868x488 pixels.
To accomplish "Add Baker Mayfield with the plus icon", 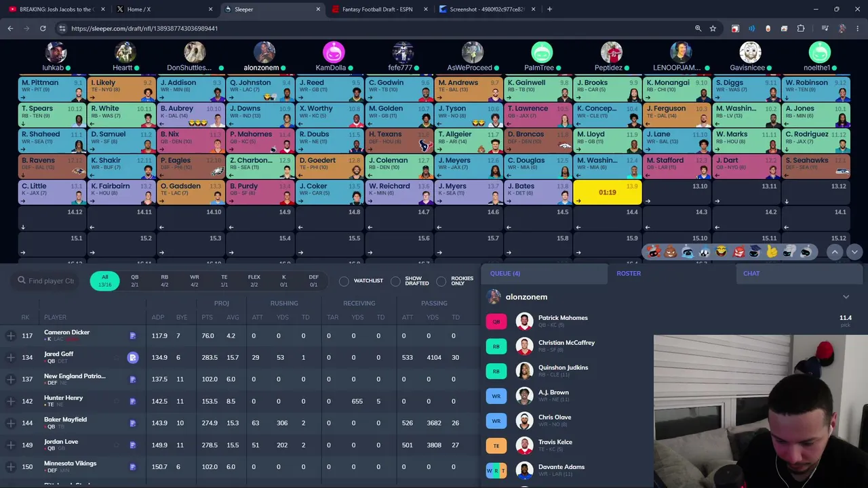I will point(10,423).
